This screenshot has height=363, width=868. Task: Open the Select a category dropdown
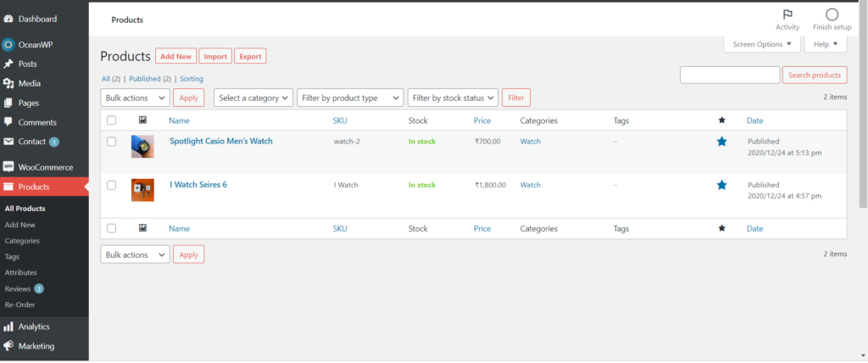(253, 98)
